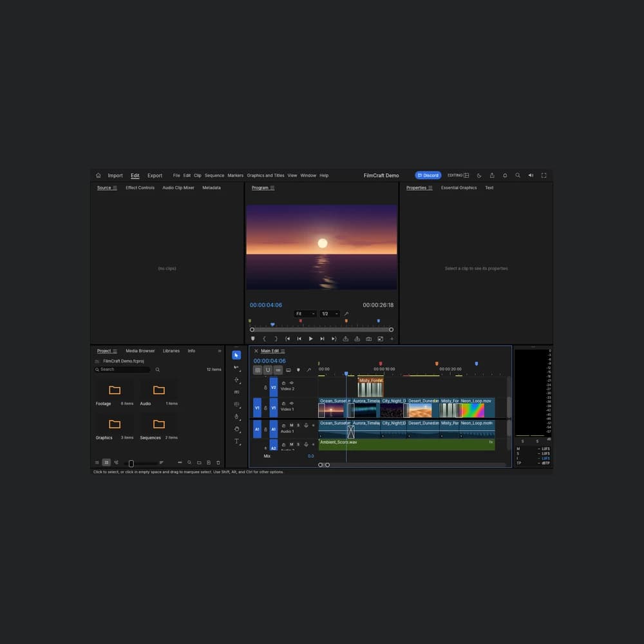Image resolution: width=644 pixels, height=644 pixels.
Task: Solo Audio 1 track with S
Action: click(298, 426)
